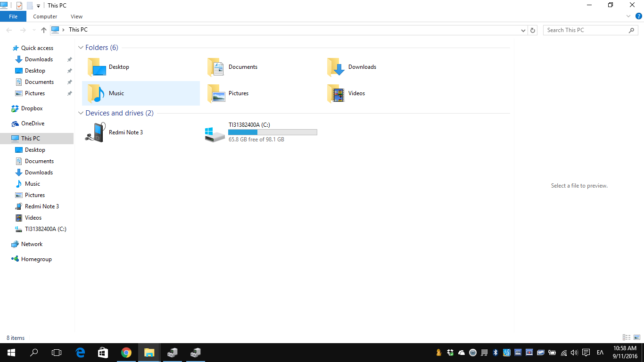The height and width of the screenshot is (362, 644).
Task: Collapse the Folders (6) group
Action: (81, 48)
